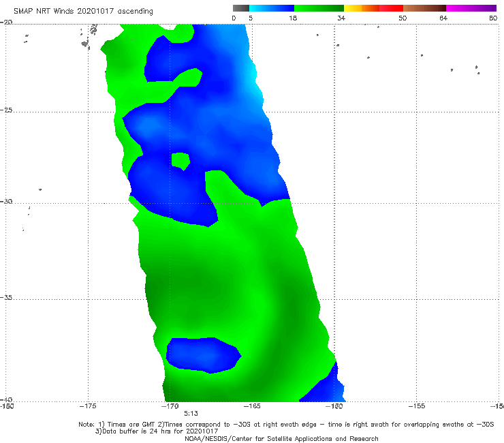Select the green segment of the color bar
This screenshot has height=443, width=504.
click(319, 8)
